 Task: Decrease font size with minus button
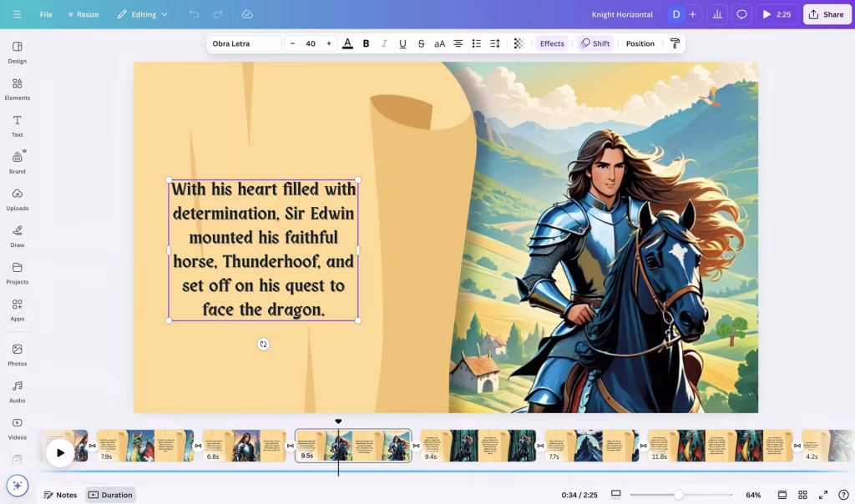point(293,43)
